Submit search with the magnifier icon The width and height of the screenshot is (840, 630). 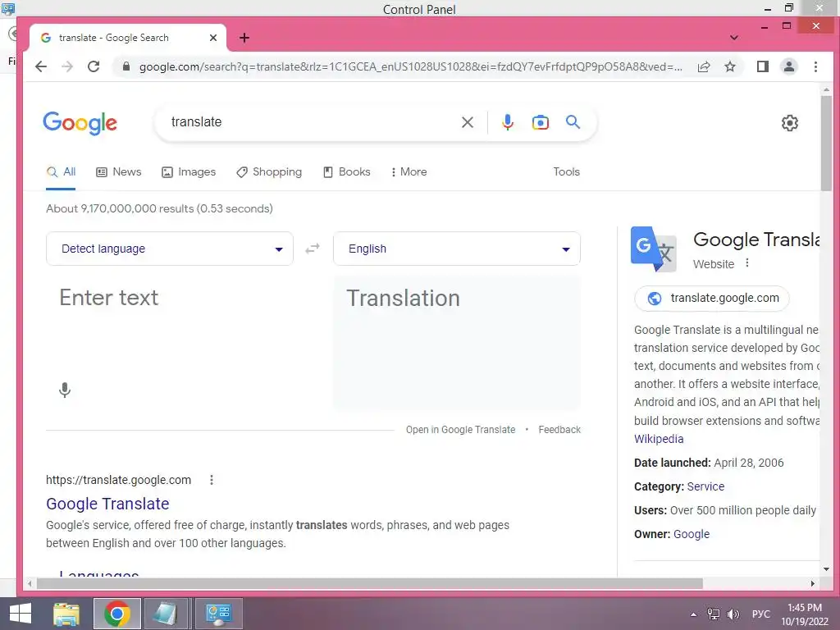pos(573,122)
